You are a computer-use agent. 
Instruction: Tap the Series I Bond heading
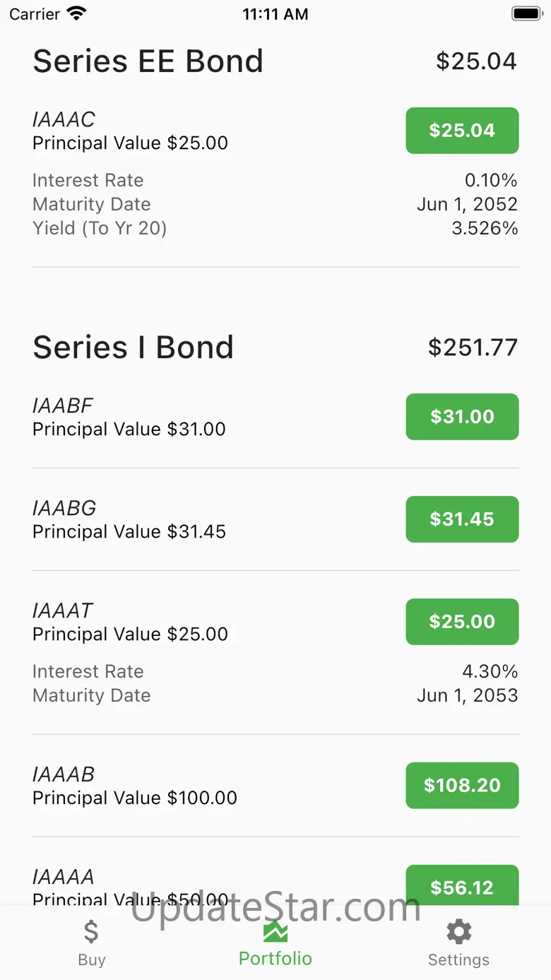133,347
